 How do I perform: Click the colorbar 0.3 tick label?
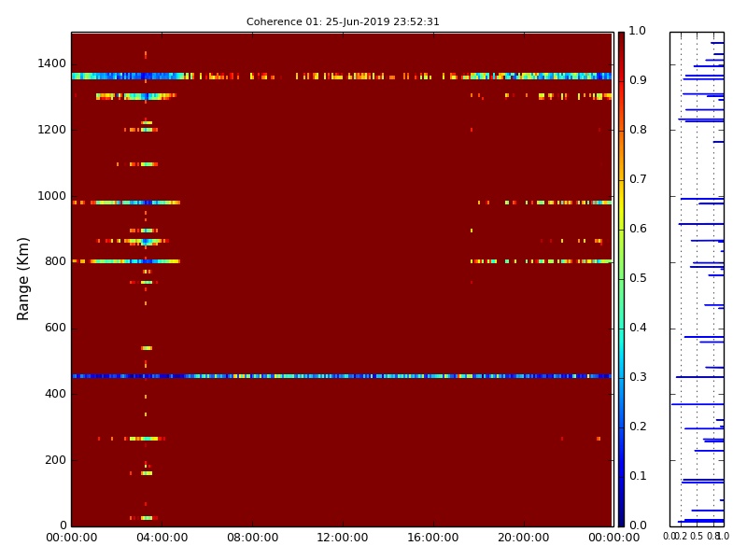coord(638,377)
